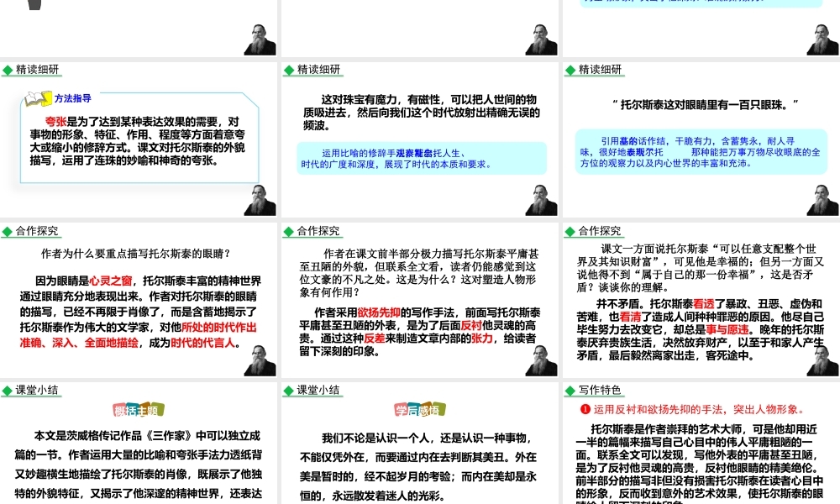Click the green diamond on the 欲扬先抑 slide
This screenshot has width=840, height=504.
tap(289, 231)
